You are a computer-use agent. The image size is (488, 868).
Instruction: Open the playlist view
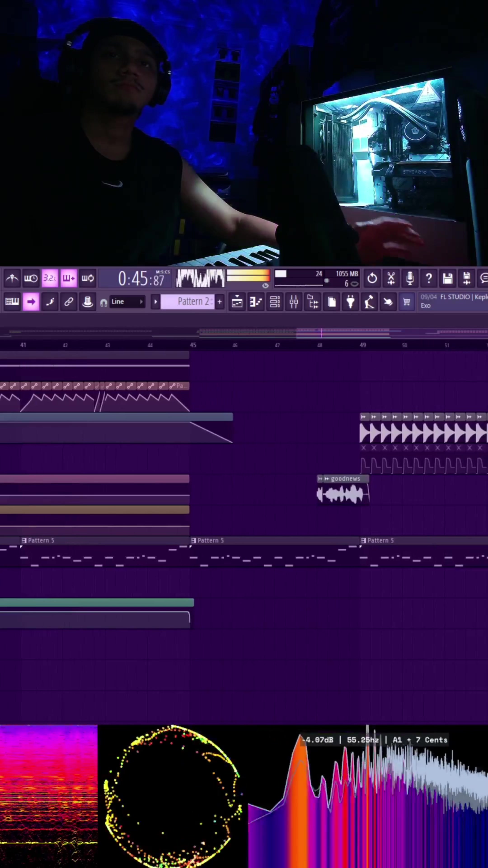[237, 302]
